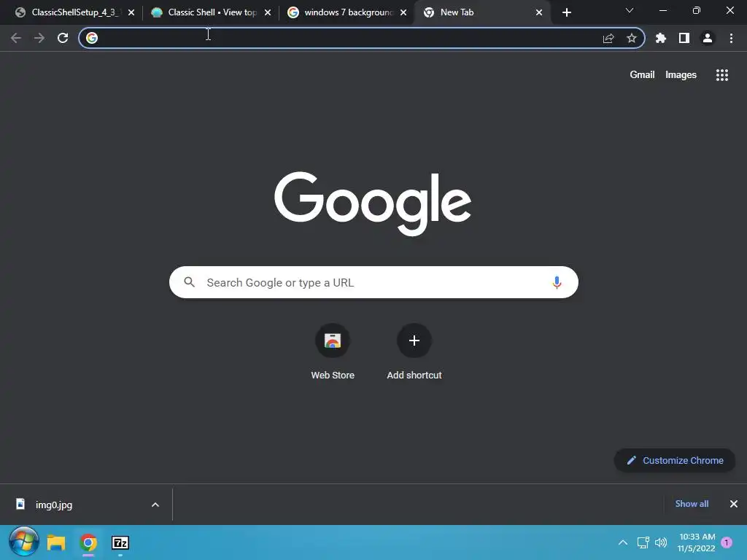Open the profile avatar menu
Image resolution: width=747 pixels, height=560 pixels.
pos(708,38)
